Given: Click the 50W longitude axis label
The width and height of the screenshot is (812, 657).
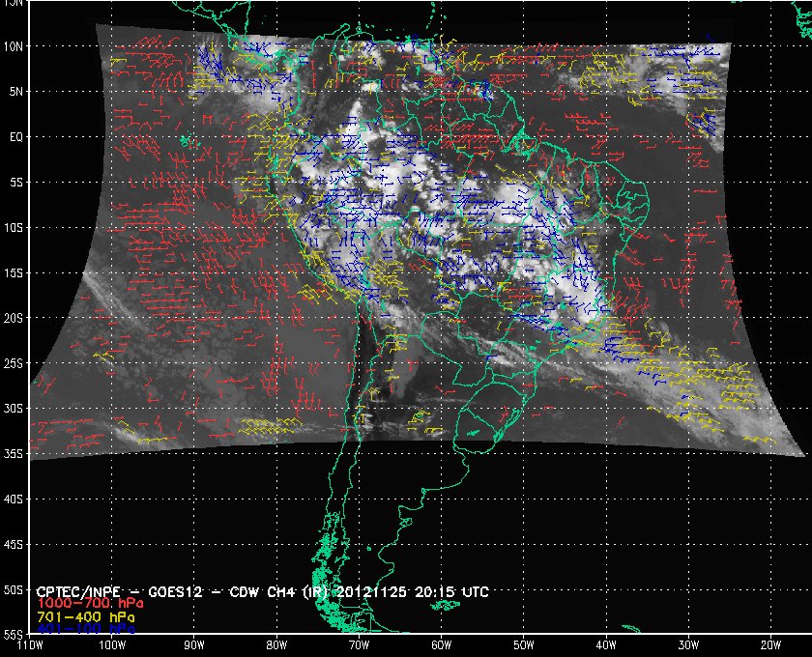Looking at the screenshot, I should [523, 644].
